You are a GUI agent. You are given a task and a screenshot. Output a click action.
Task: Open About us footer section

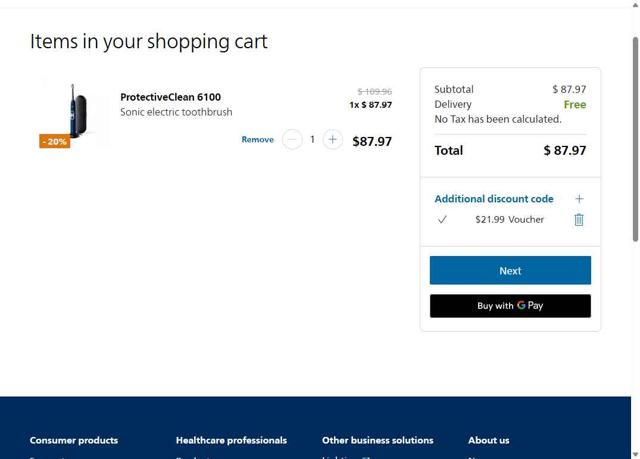[488, 440]
